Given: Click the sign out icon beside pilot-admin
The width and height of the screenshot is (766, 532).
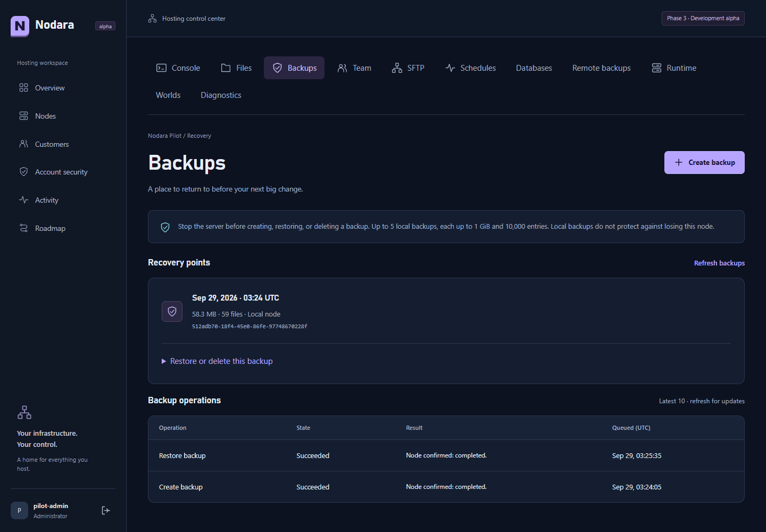Looking at the screenshot, I should pyautogui.click(x=106, y=511).
